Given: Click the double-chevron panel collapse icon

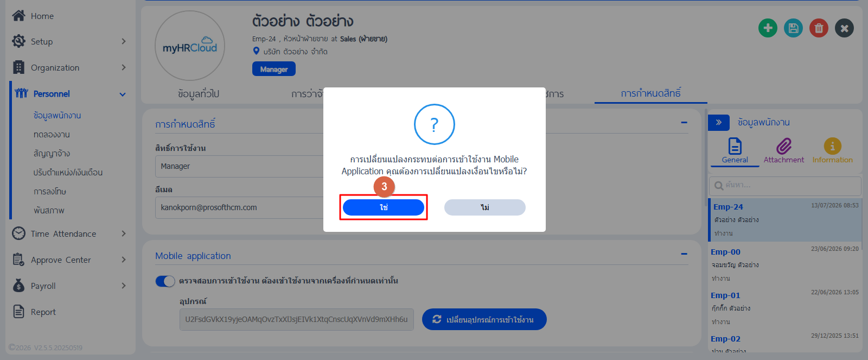Looking at the screenshot, I should tap(719, 123).
